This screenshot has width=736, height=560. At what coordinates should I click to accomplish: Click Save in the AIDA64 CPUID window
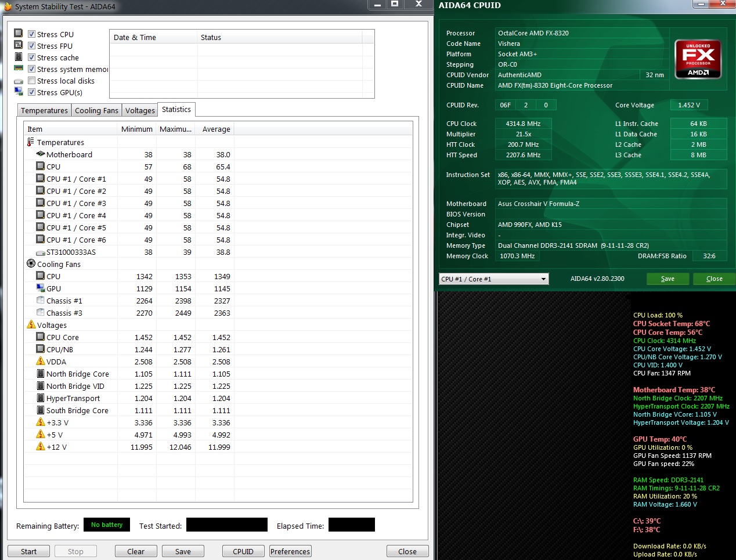[x=668, y=279]
